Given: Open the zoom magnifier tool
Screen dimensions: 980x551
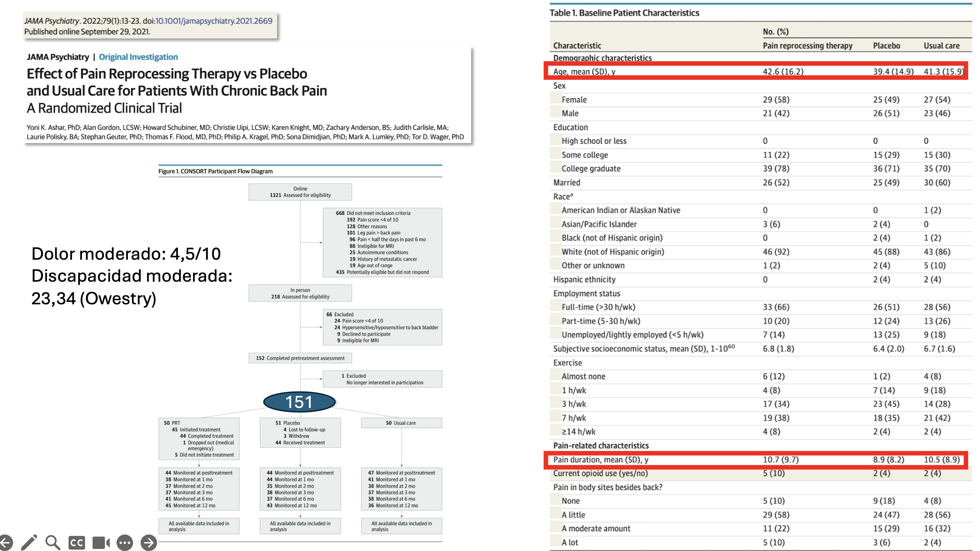Looking at the screenshot, I should [x=52, y=543].
